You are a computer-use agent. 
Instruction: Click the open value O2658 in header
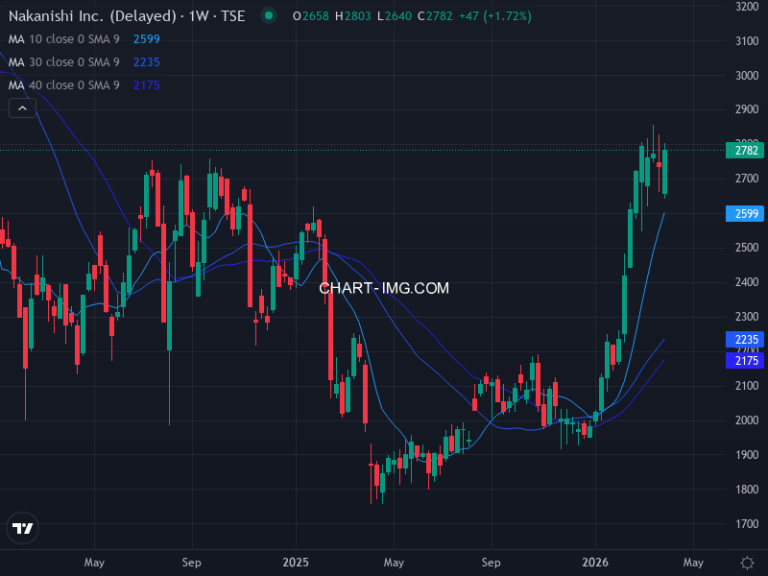click(311, 16)
